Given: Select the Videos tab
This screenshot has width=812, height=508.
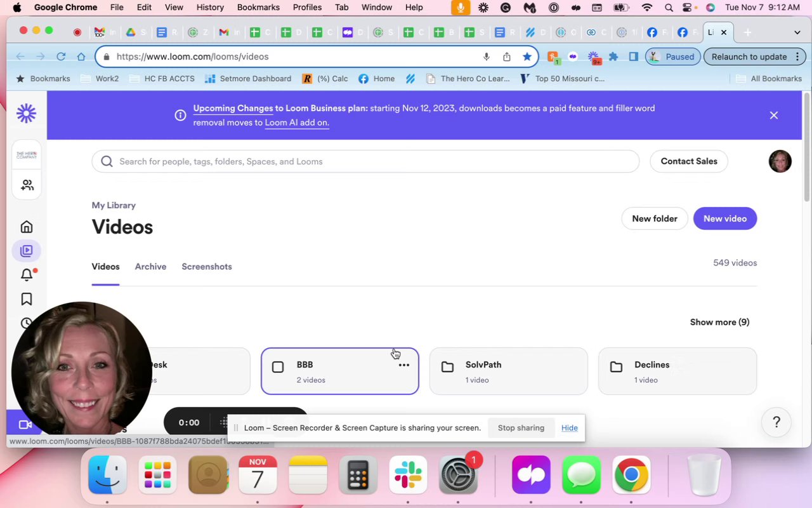Looking at the screenshot, I should [105, 267].
